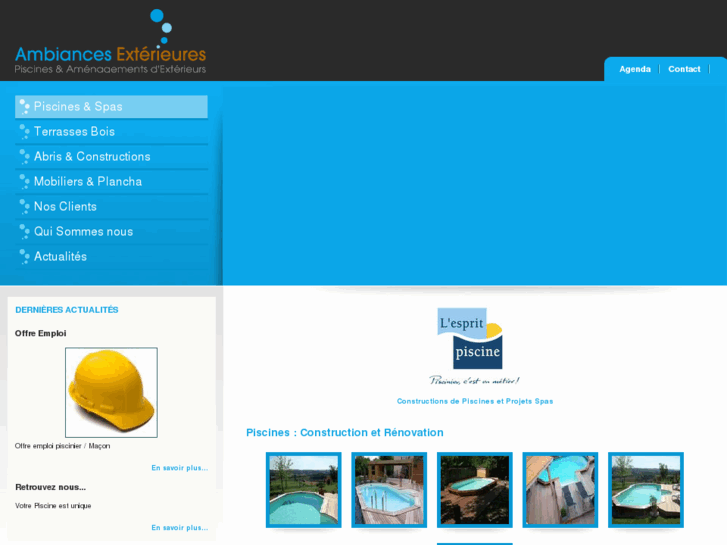The image size is (727, 545).
Task: Go to Actualités menu item
Action: (111, 257)
